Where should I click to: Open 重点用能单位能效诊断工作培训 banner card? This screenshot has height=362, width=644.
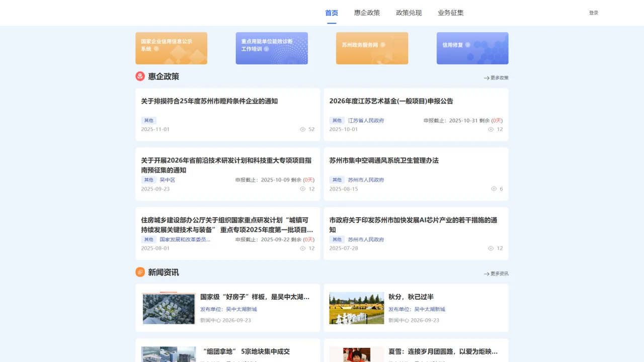coord(272,48)
